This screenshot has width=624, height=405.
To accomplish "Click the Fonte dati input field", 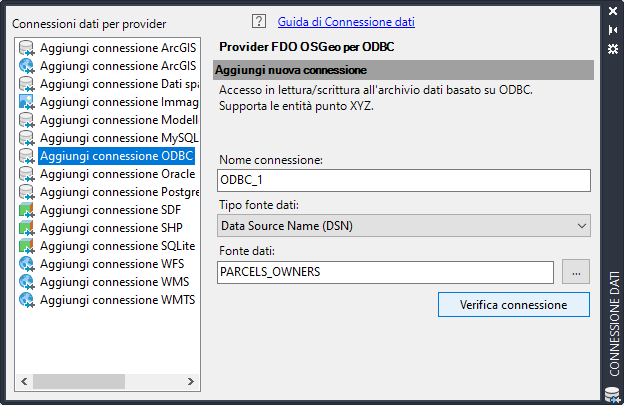I will point(385,271).
